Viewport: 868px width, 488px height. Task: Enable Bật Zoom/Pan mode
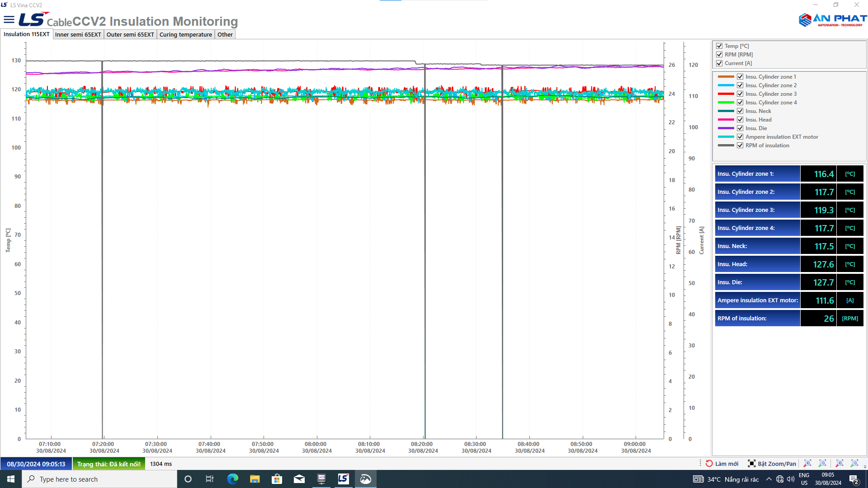(772, 464)
